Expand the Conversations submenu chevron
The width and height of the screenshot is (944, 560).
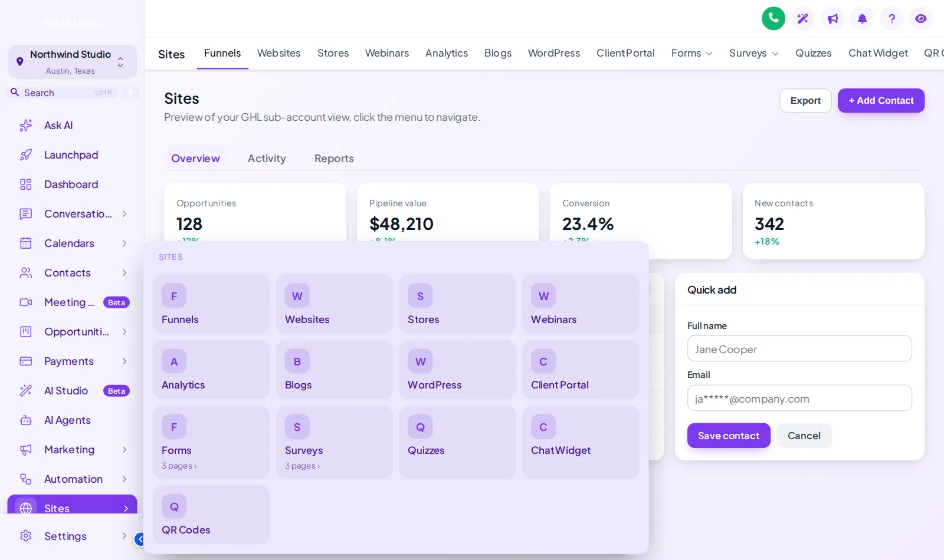pos(124,214)
